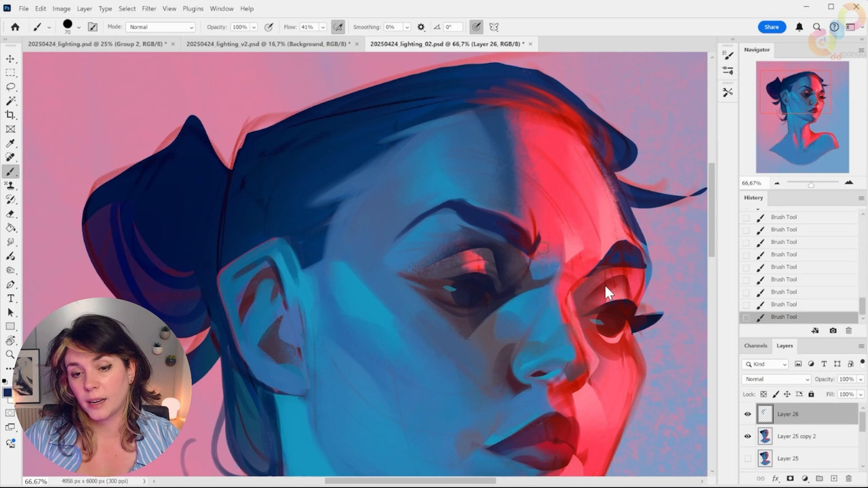
Task: Open the blending Mode dropdown in options bar
Action: 161,27
